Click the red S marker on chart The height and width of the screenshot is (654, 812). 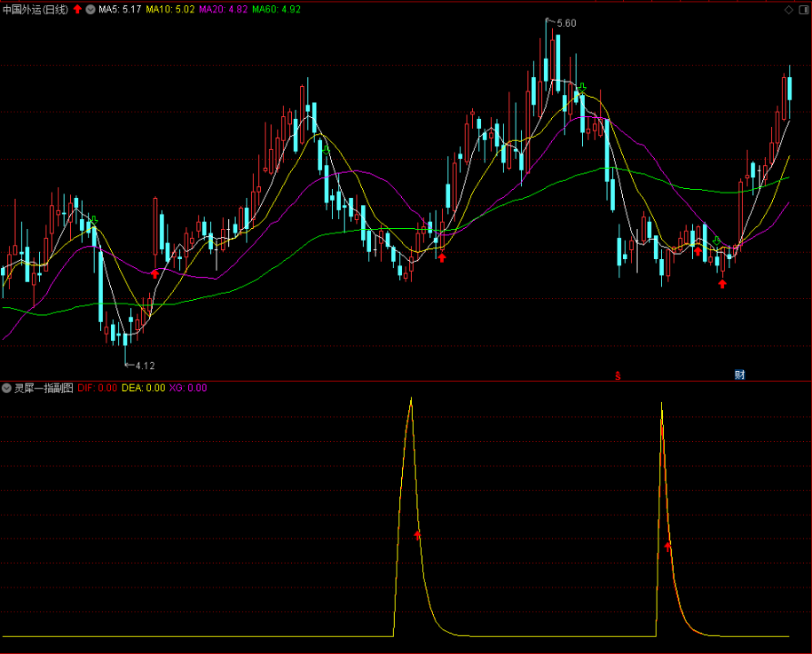click(618, 376)
